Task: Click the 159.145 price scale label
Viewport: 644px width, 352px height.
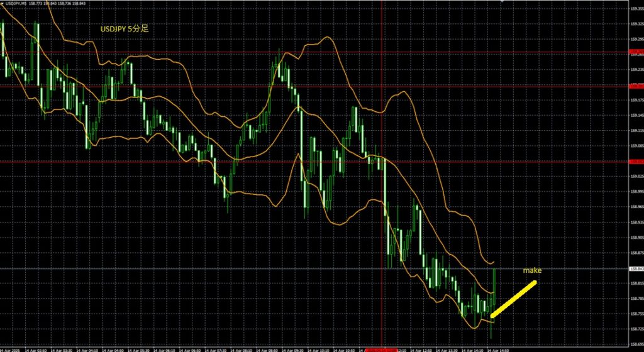Action: (636, 115)
